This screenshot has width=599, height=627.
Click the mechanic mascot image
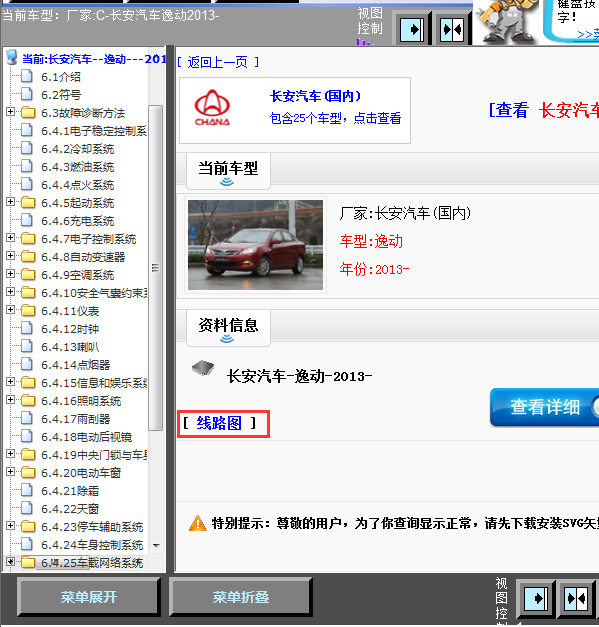[506, 21]
